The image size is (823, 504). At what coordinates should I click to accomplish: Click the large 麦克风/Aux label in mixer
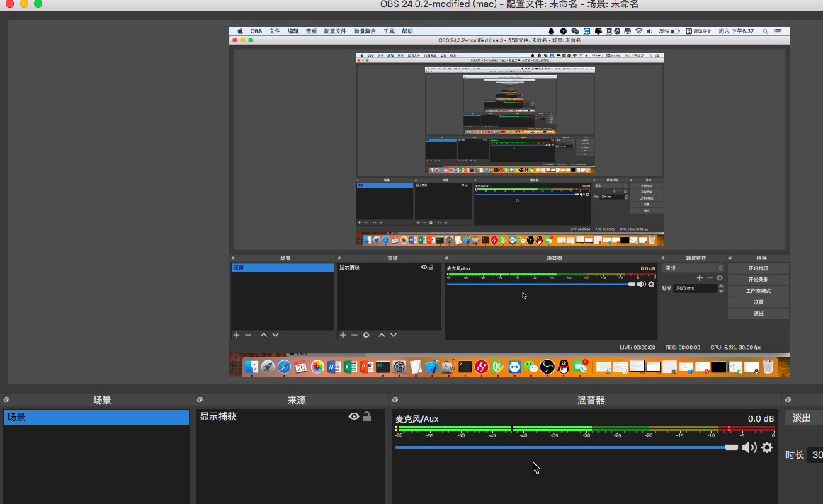click(x=416, y=418)
